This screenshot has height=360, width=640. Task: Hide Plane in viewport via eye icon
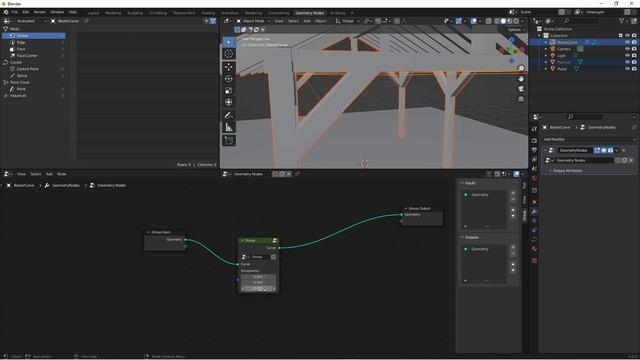coord(627,69)
